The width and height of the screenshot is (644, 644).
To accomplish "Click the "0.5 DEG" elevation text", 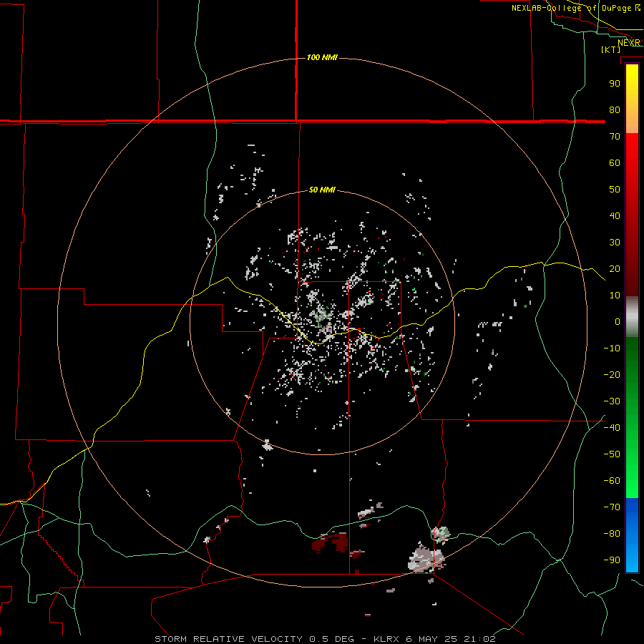I will point(331,639).
